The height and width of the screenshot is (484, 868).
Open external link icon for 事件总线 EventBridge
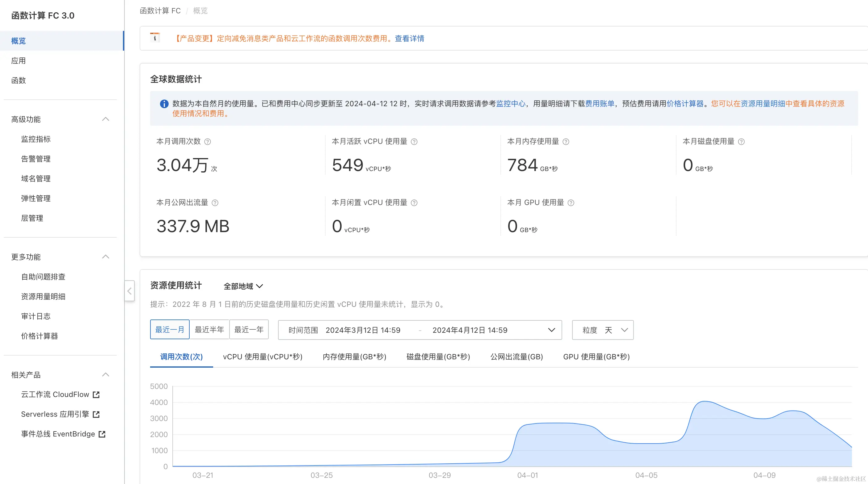pos(102,434)
